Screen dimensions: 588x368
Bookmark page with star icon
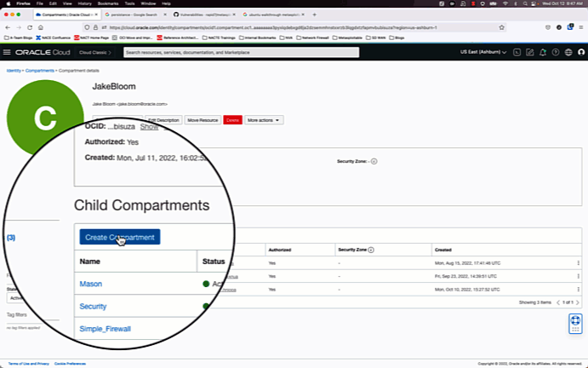502,27
